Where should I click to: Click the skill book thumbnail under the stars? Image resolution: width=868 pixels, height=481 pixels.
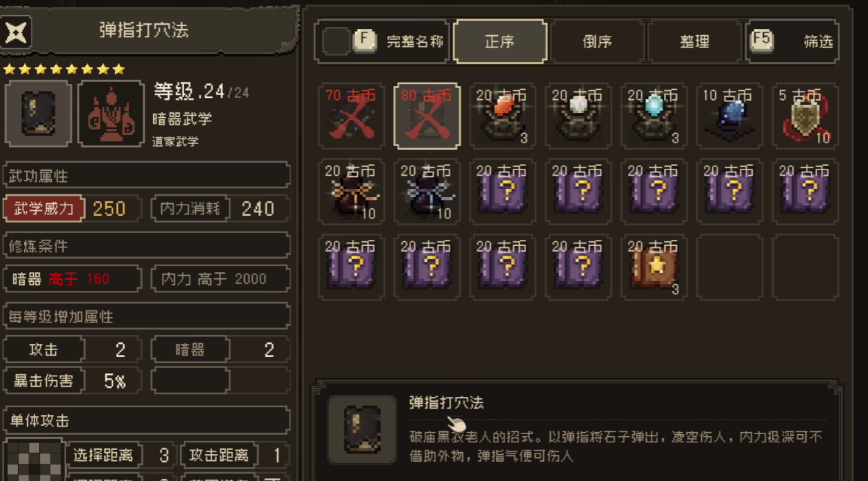[x=38, y=114]
